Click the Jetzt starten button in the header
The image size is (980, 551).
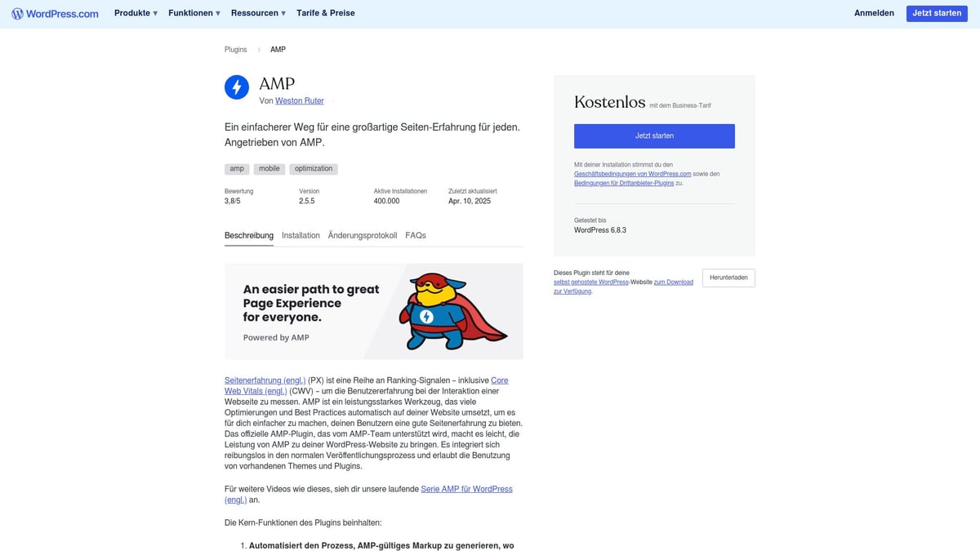tap(937, 13)
